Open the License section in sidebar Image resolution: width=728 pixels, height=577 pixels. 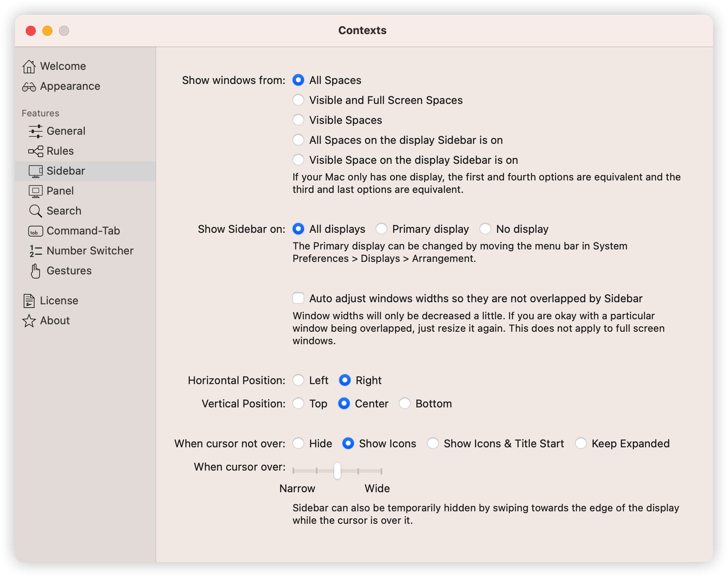(59, 301)
